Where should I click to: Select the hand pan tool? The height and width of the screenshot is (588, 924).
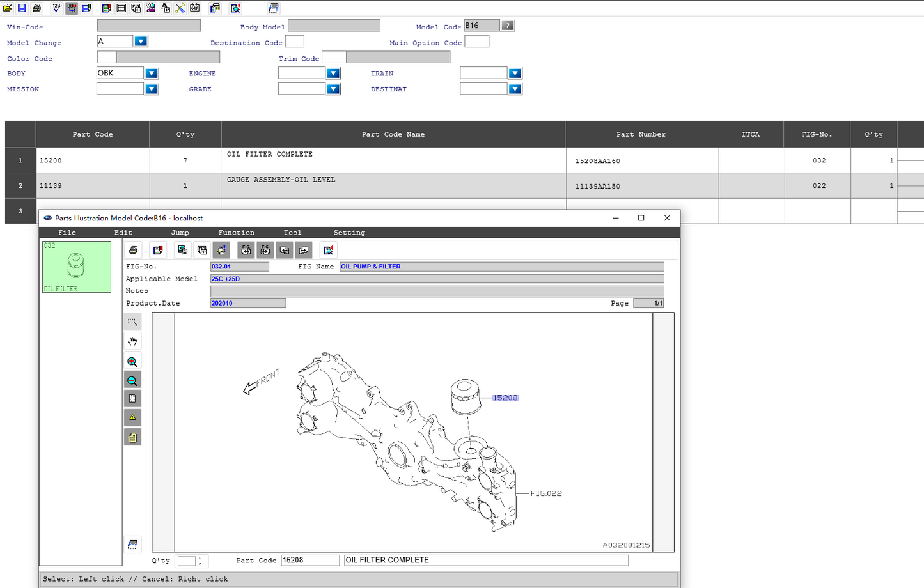click(132, 341)
